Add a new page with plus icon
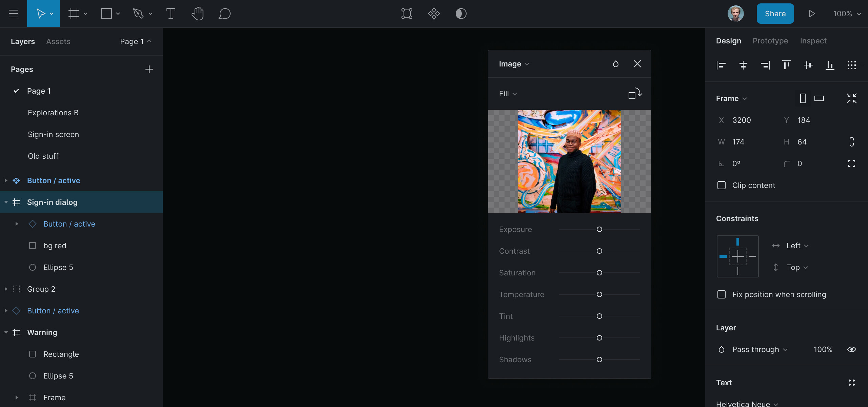The height and width of the screenshot is (407, 868). (x=149, y=69)
